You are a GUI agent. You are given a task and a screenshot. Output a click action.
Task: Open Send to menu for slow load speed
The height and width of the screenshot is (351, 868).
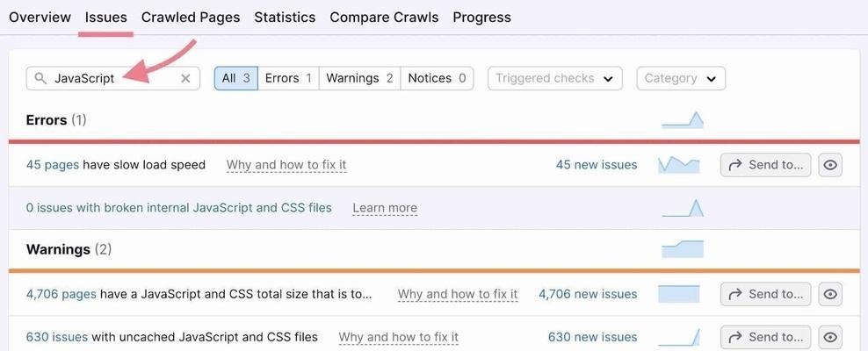(x=765, y=165)
